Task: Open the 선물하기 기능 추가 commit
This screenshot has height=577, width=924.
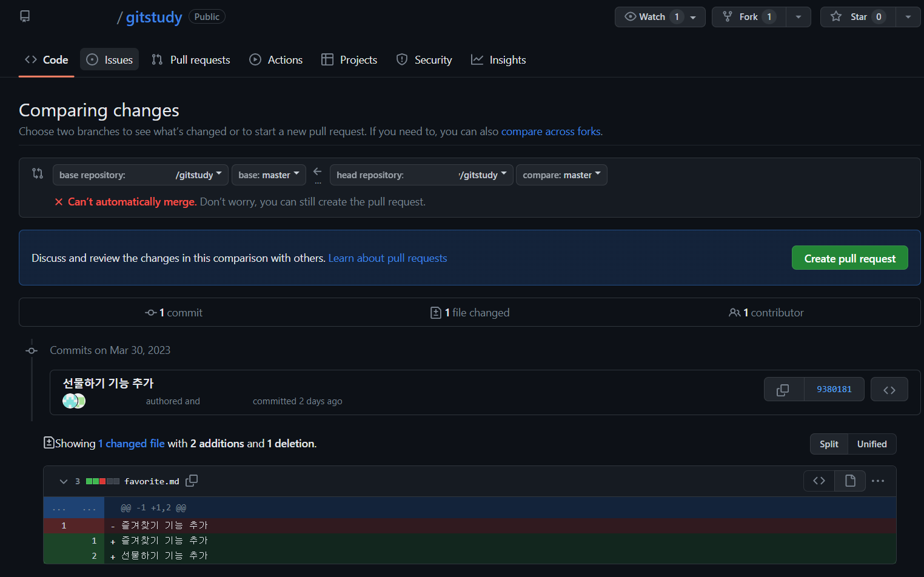Action: [109, 383]
